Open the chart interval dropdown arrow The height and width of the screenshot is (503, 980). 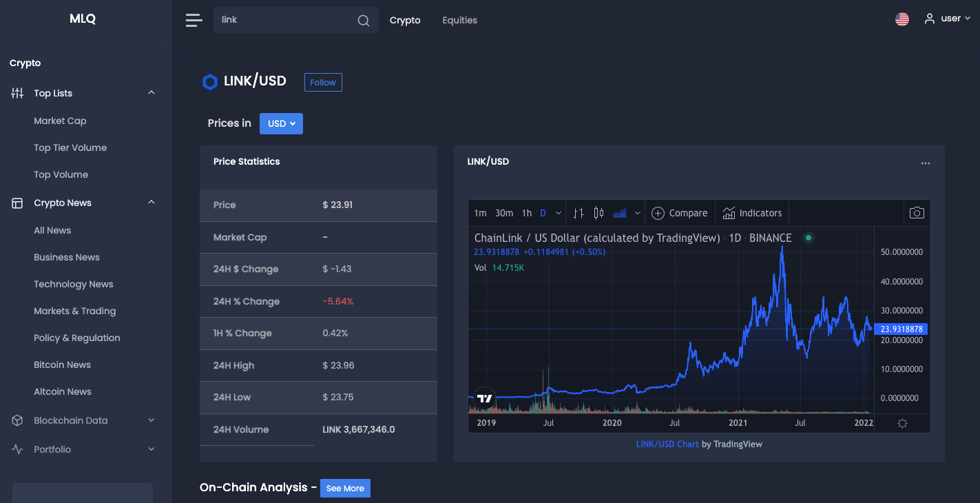(558, 213)
